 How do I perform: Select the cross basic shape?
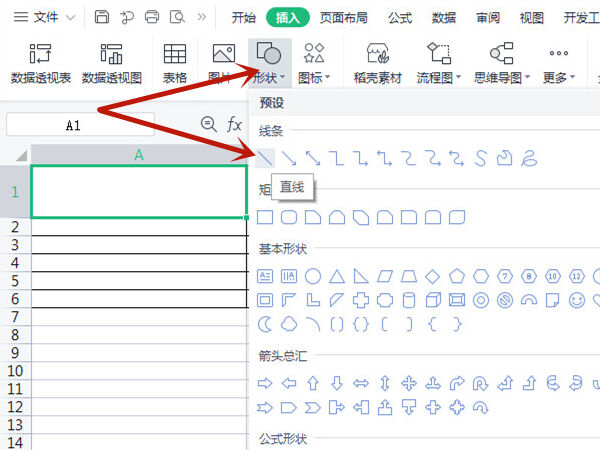click(x=361, y=300)
